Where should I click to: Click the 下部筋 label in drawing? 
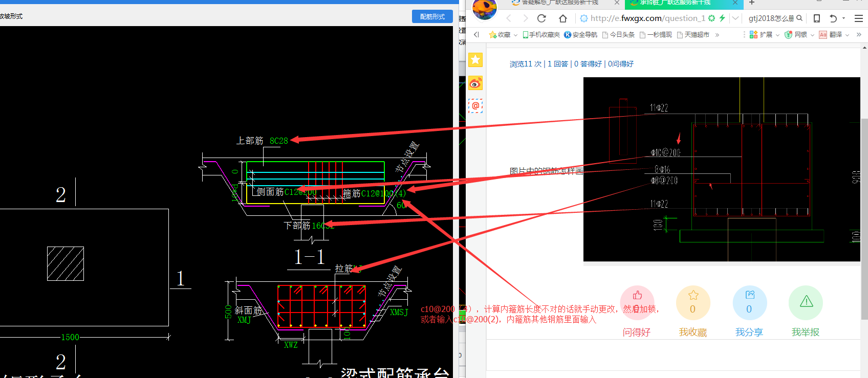click(309, 226)
